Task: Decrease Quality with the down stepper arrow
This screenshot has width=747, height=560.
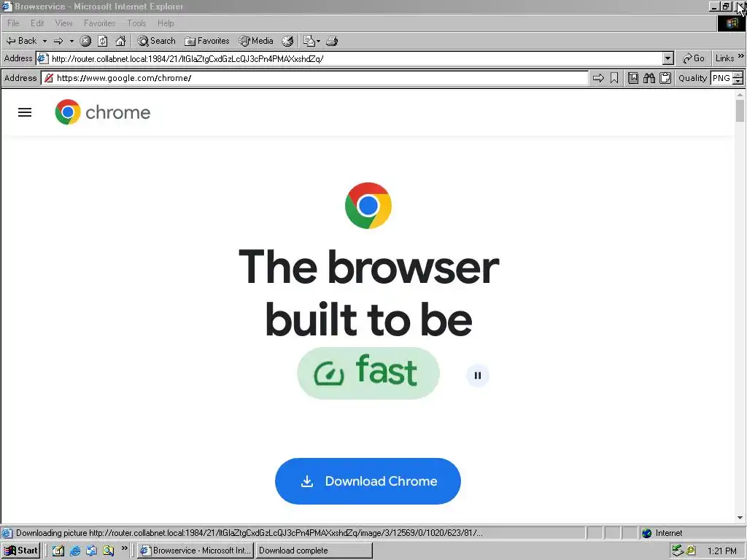Action: click(x=738, y=82)
